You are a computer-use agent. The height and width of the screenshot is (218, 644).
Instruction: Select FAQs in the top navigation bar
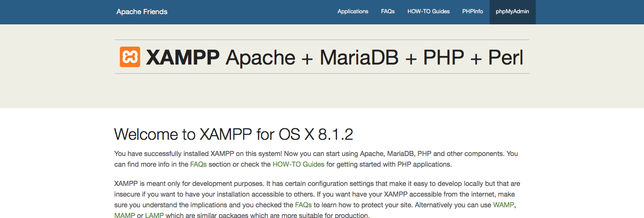tap(388, 12)
